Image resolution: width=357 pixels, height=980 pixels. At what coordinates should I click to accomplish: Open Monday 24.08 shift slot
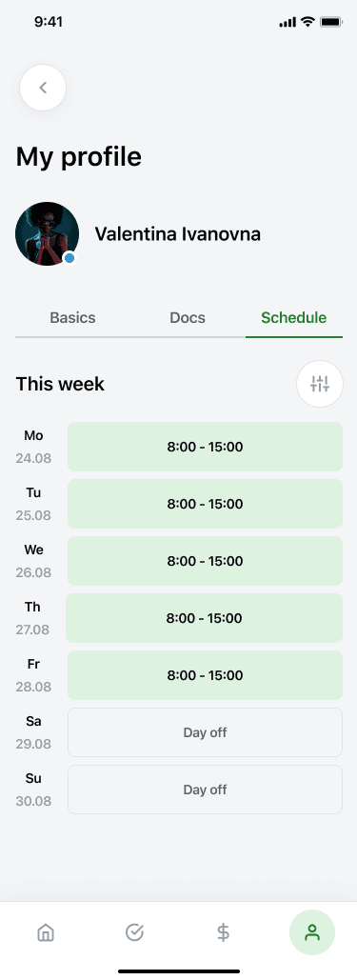click(x=205, y=447)
